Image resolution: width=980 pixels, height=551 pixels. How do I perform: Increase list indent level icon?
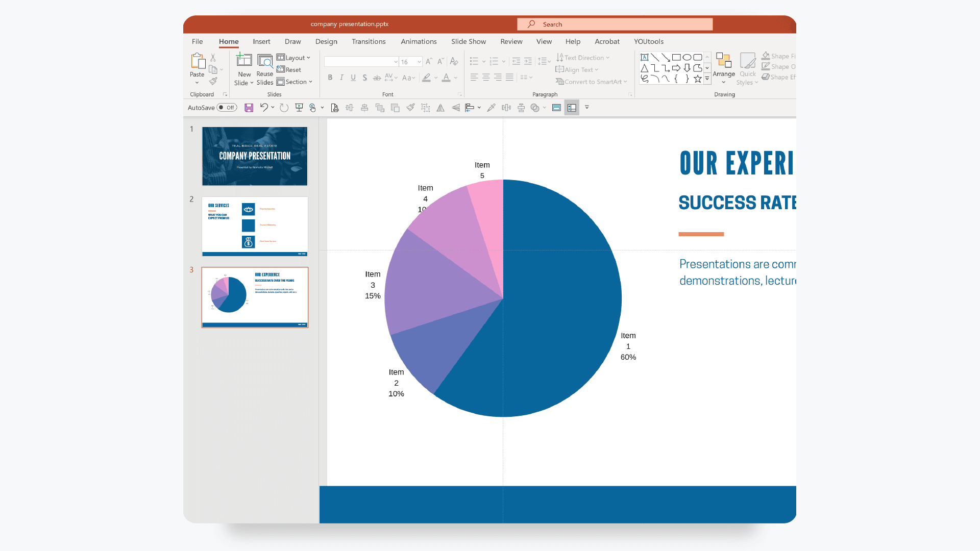tap(528, 62)
